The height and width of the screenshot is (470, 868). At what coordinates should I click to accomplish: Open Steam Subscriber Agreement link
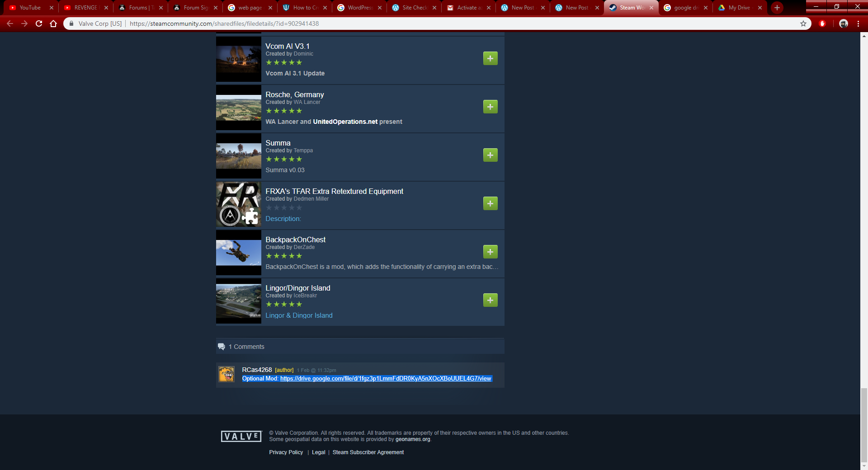368,452
